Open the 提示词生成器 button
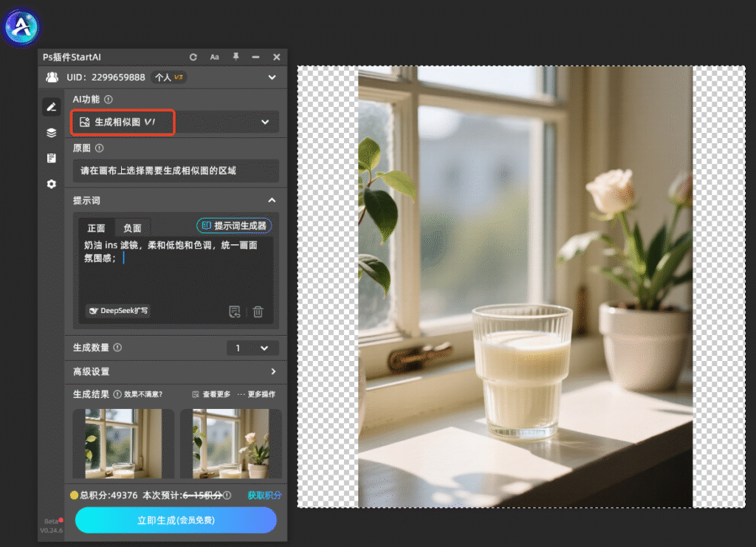 pyautogui.click(x=234, y=226)
